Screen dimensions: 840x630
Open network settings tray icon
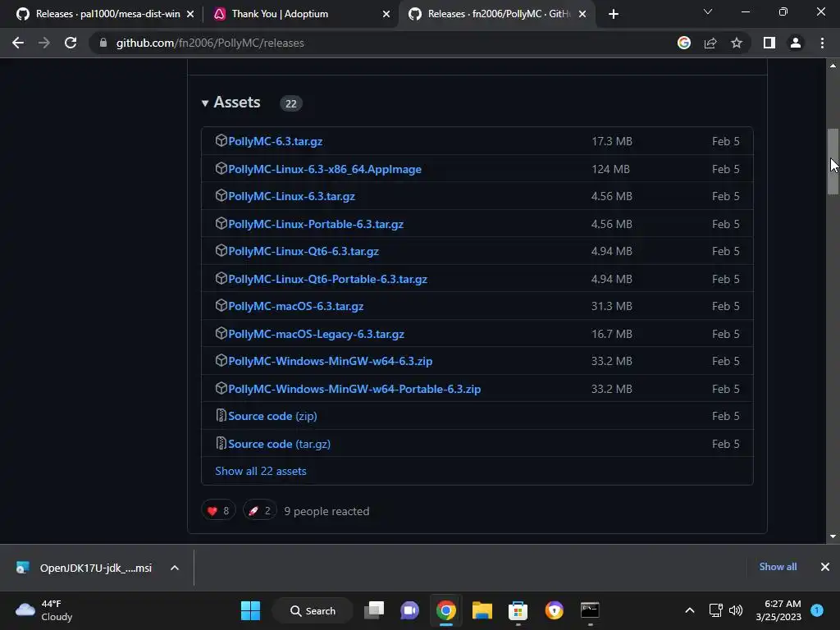coord(715,610)
